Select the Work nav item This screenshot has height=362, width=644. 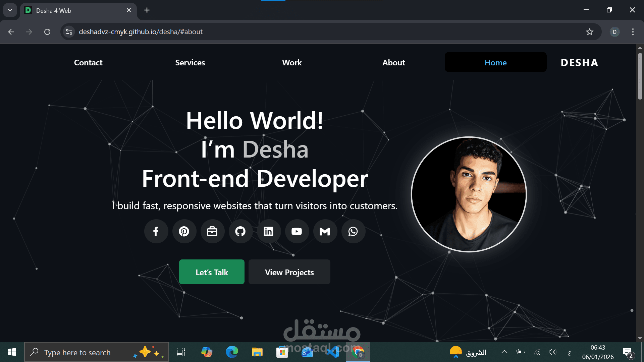pyautogui.click(x=292, y=63)
